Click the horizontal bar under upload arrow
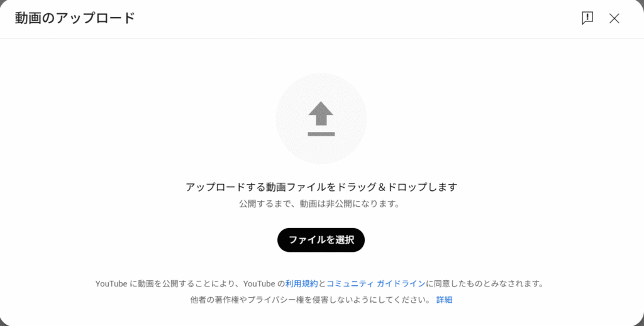 click(x=321, y=134)
